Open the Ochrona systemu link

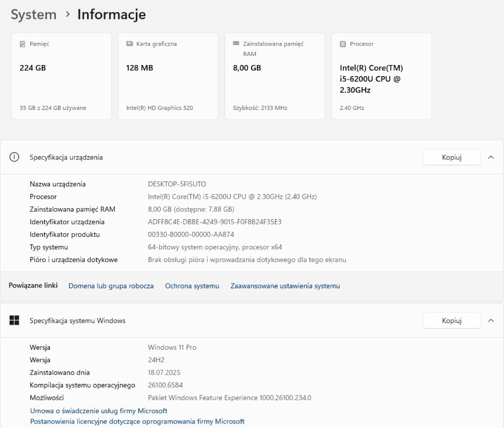[192, 286]
